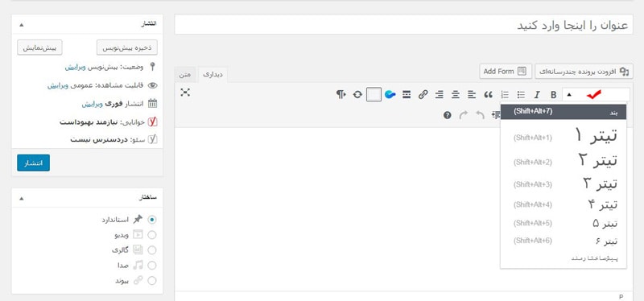The image size is (644, 301).
Task: Choose تیتر ۶ heading format
Action: 563,241
